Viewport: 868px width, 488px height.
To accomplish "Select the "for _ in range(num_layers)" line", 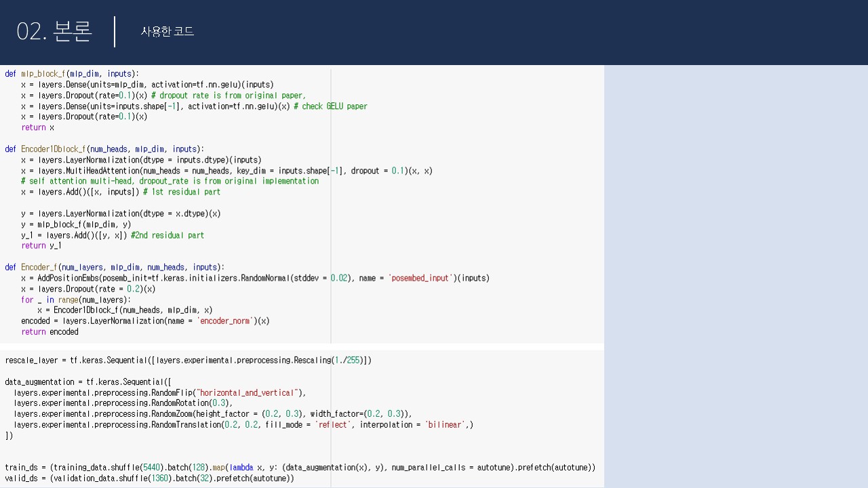I will coord(76,300).
